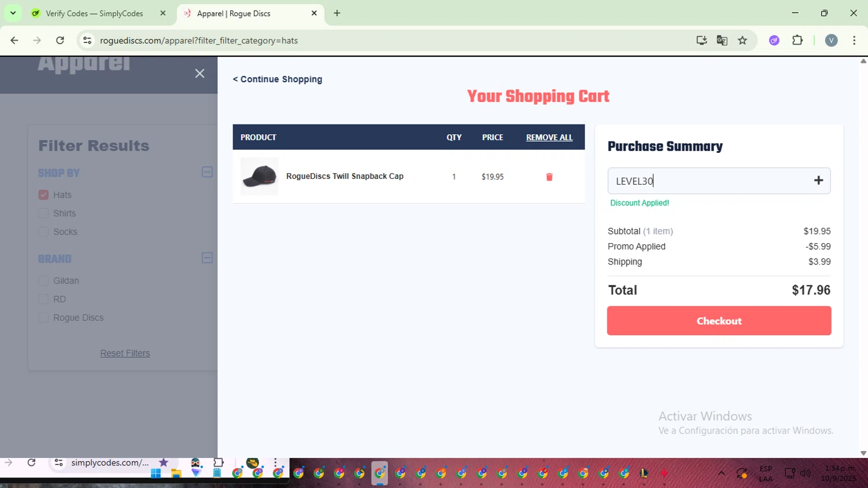This screenshot has height=488, width=868.
Task: Bookmark this page with the star icon
Action: (x=742, y=41)
